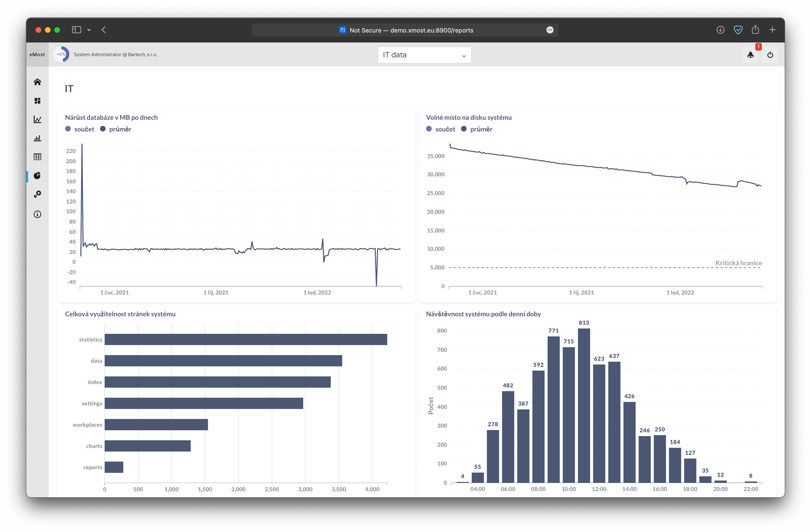
Task: Open Safari sidebar options chevron
Action: point(89,30)
